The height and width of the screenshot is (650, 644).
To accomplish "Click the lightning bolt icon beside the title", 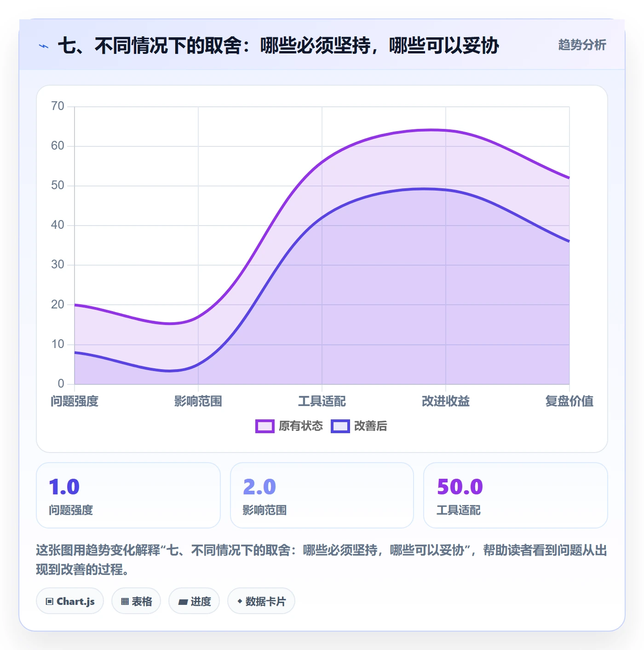I will click(44, 46).
